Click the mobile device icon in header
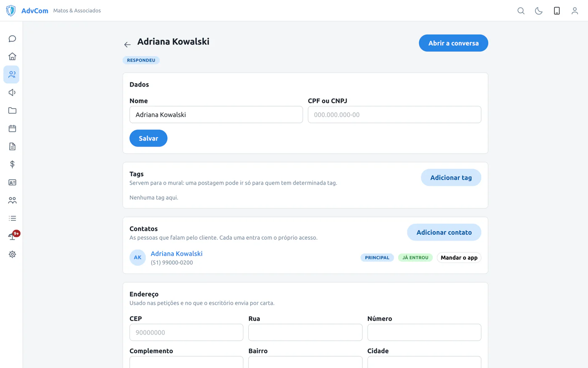The height and width of the screenshot is (368, 588). (x=557, y=11)
